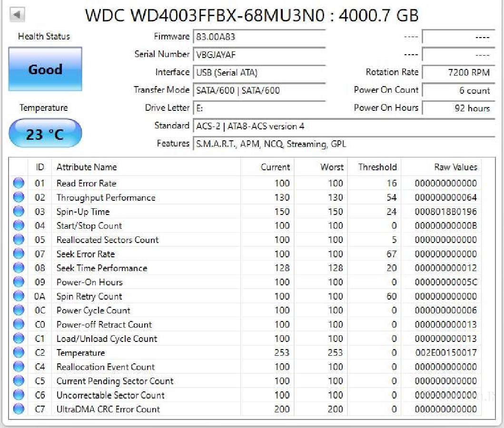Image resolution: width=504 pixels, height=428 pixels.
Task: Select the Read Error Rate attribute name
Action: 86,184
